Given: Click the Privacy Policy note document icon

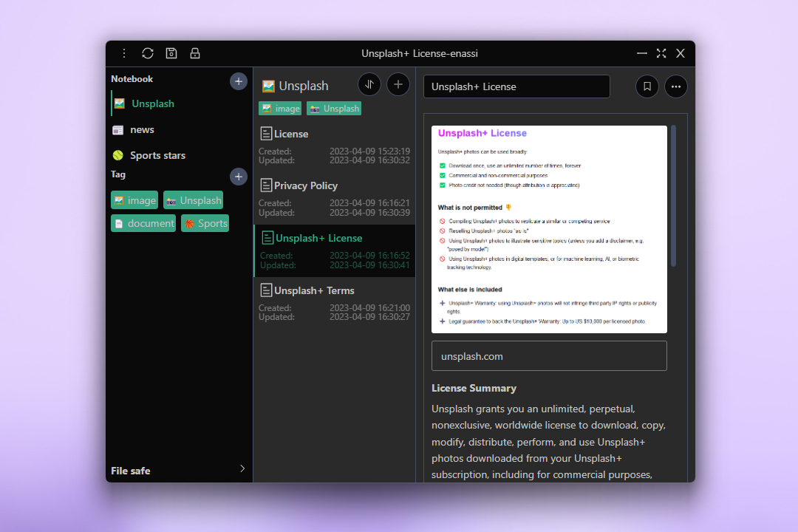Looking at the screenshot, I should coord(266,185).
